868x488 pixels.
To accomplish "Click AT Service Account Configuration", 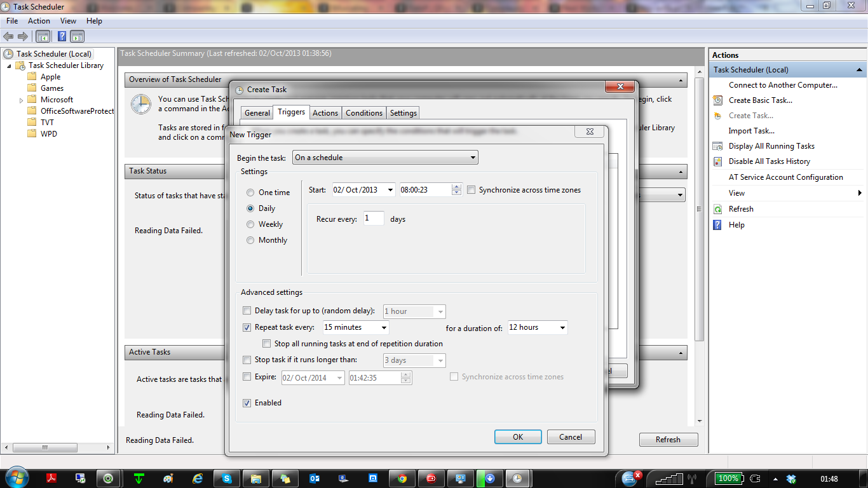I will 786,177.
